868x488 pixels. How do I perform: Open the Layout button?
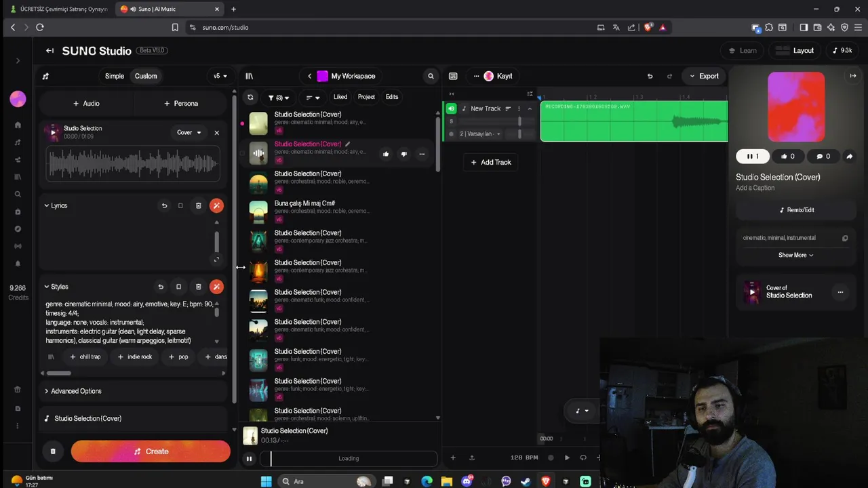[794, 51]
